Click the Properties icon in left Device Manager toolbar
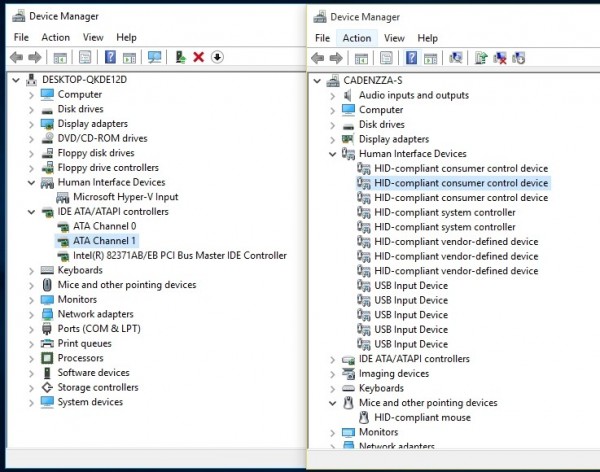600x472 pixels. click(85, 57)
